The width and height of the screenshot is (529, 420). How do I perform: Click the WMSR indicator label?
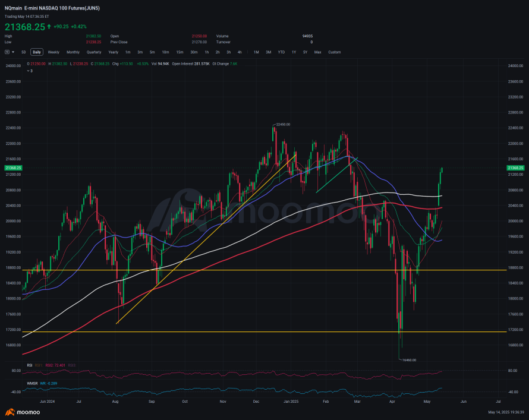point(32,383)
